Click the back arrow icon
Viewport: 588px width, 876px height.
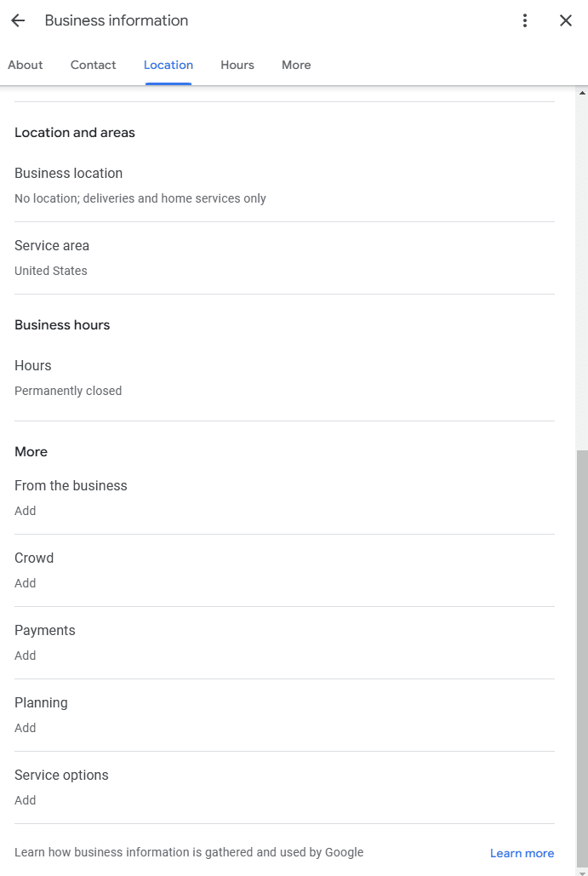pos(18,20)
